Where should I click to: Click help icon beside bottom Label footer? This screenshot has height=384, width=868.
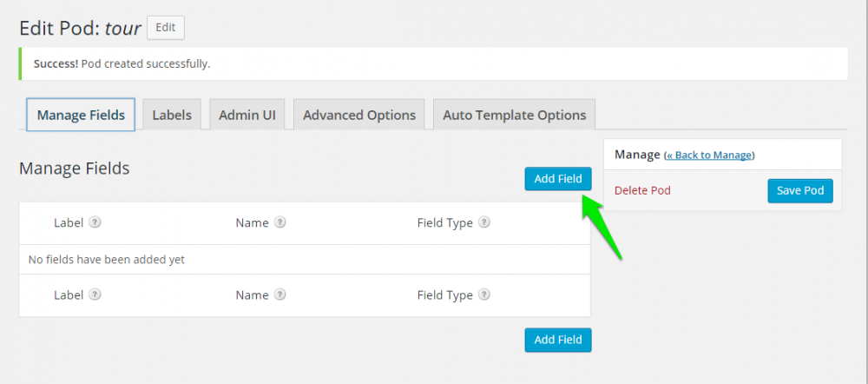(95, 295)
